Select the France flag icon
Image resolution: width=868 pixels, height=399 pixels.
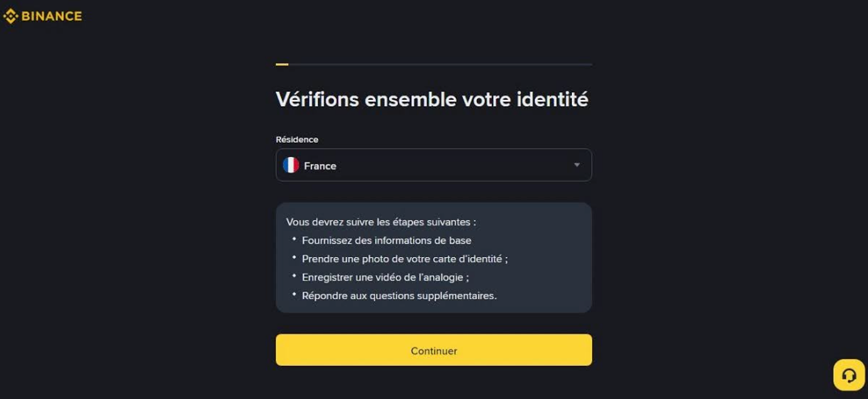pyautogui.click(x=292, y=165)
